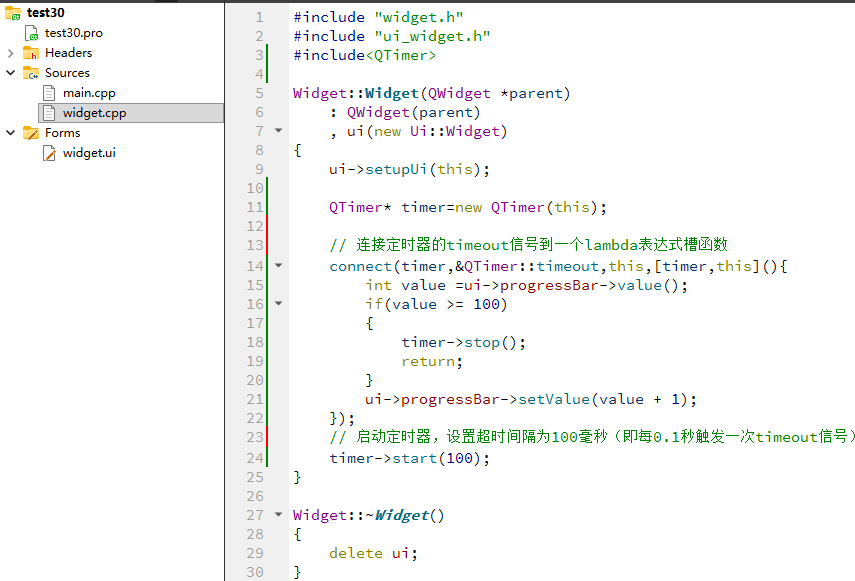Click the #include "ui_widget.h" line
855x581 pixels.
(x=392, y=37)
